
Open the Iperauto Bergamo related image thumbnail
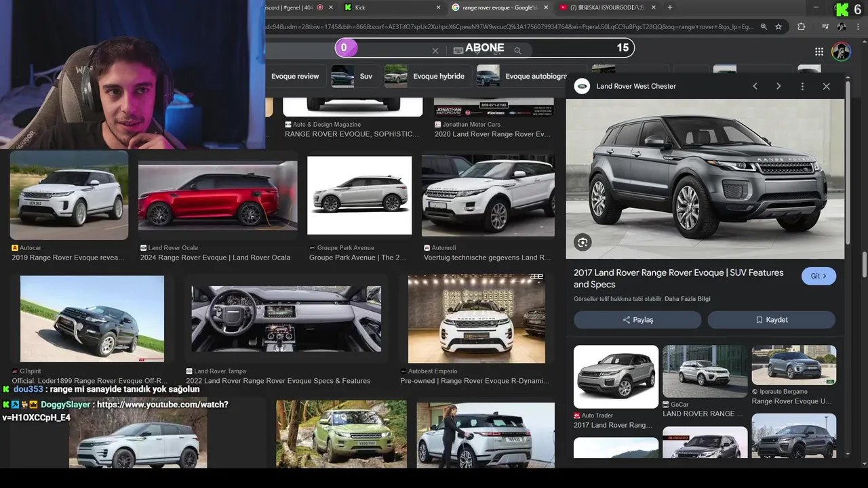click(x=793, y=365)
